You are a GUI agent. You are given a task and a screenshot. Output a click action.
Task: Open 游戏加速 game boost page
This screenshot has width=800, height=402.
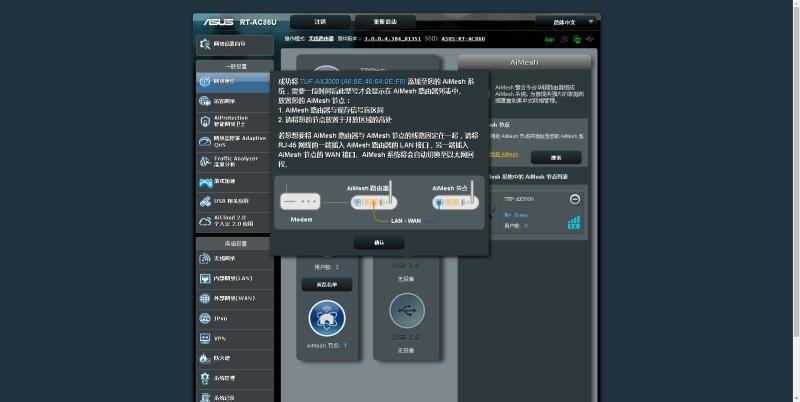point(235,182)
